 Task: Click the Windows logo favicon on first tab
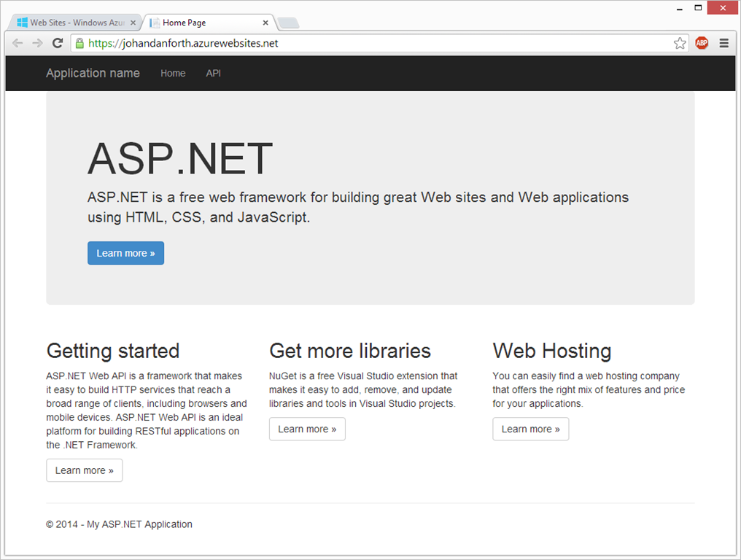pyautogui.click(x=22, y=22)
